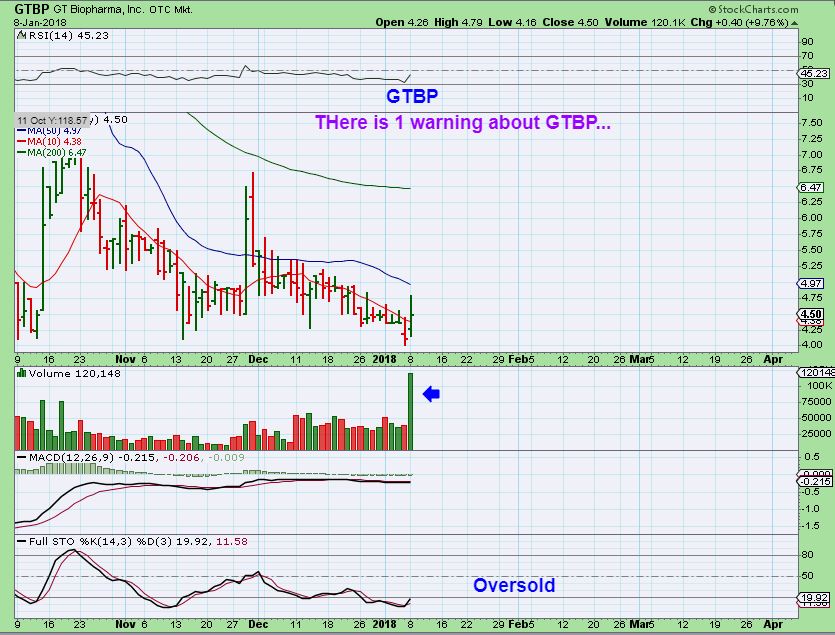The height and width of the screenshot is (635, 835).
Task: Click the 19.92 stochastic axis tag
Action: [x=814, y=598]
